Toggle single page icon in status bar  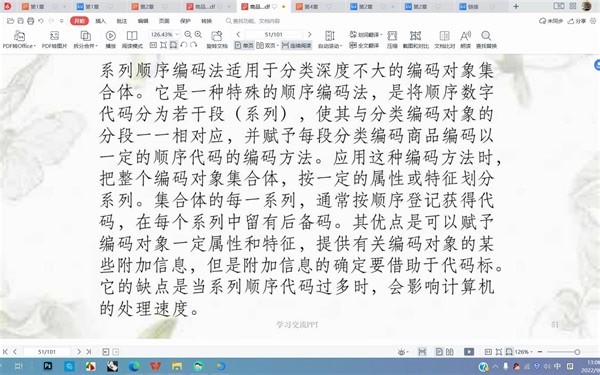[x=439, y=352]
